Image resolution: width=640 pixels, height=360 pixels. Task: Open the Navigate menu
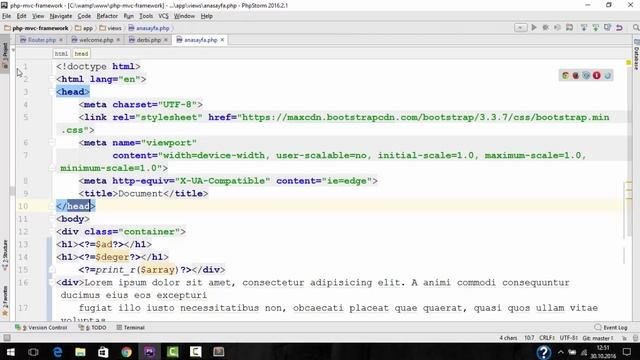tap(61, 16)
